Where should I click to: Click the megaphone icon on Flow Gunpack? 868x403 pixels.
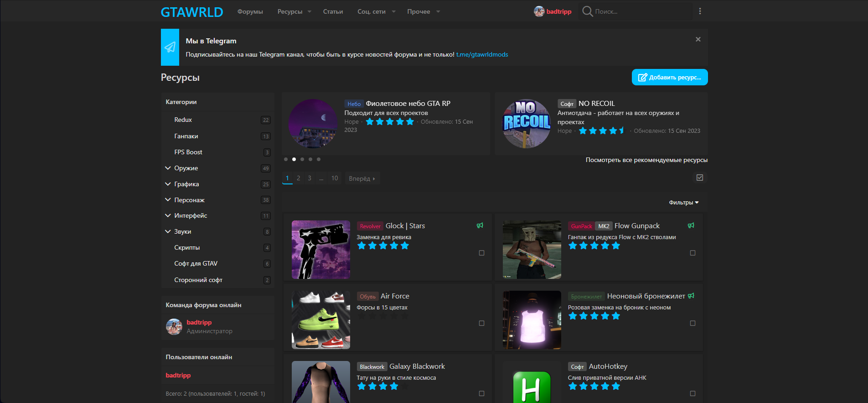(x=691, y=225)
